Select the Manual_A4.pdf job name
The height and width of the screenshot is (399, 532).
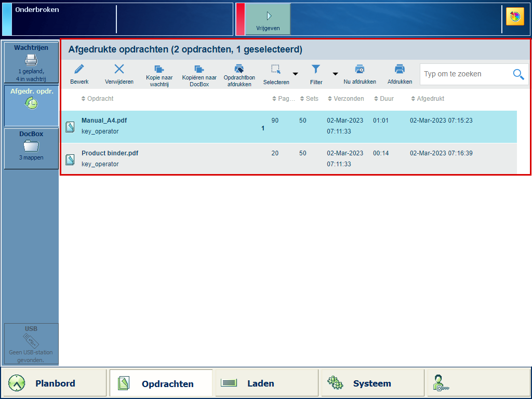104,121
